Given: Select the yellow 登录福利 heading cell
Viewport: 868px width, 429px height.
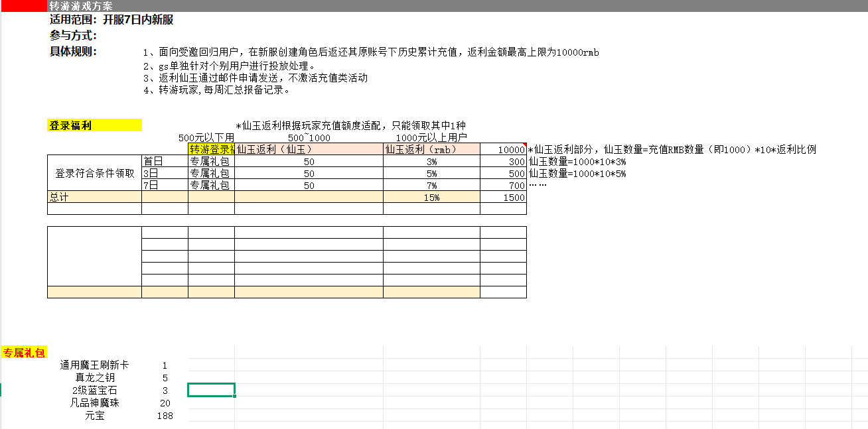Looking at the screenshot, I should pos(94,125).
